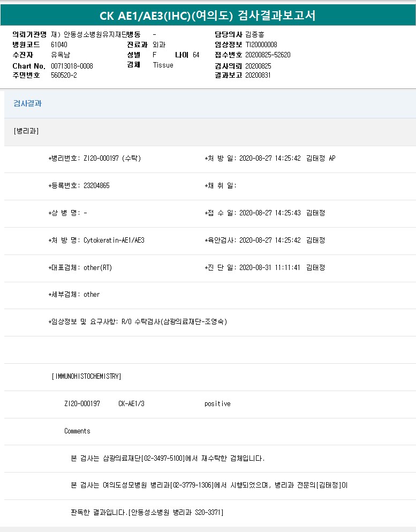Click the 병원코드 value 61040
This screenshot has height=532, width=416.
pos(59,44)
